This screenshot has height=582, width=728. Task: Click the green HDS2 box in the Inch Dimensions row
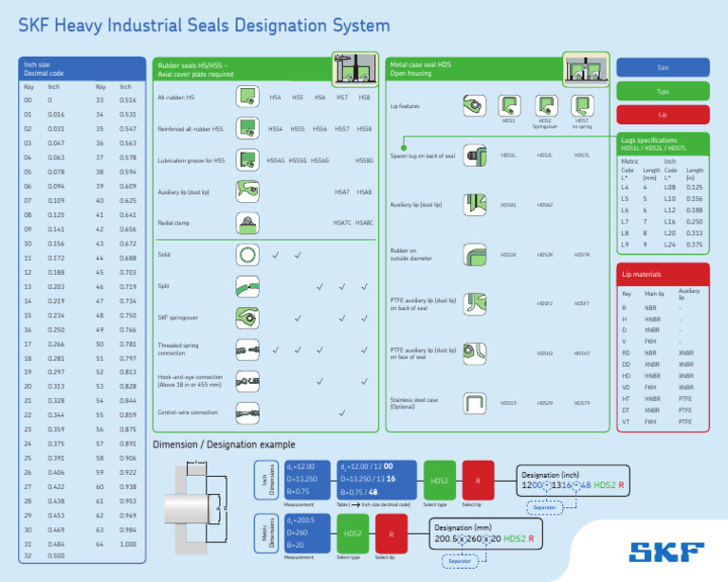[440, 481]
